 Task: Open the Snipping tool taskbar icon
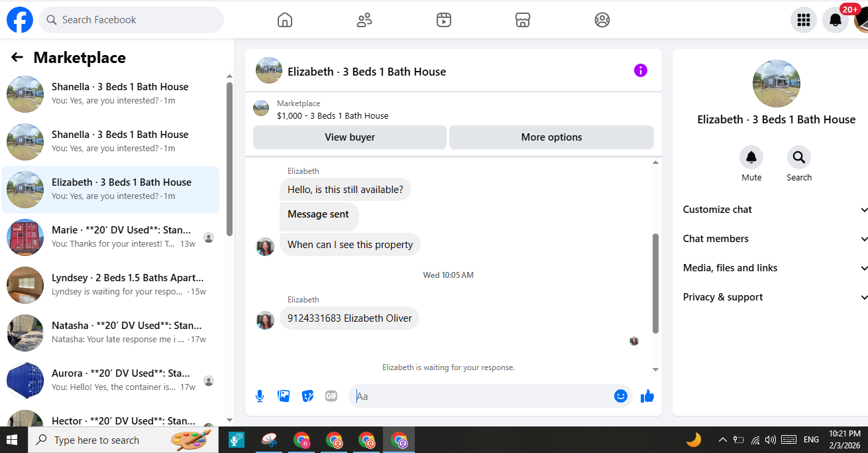point(269,440)
